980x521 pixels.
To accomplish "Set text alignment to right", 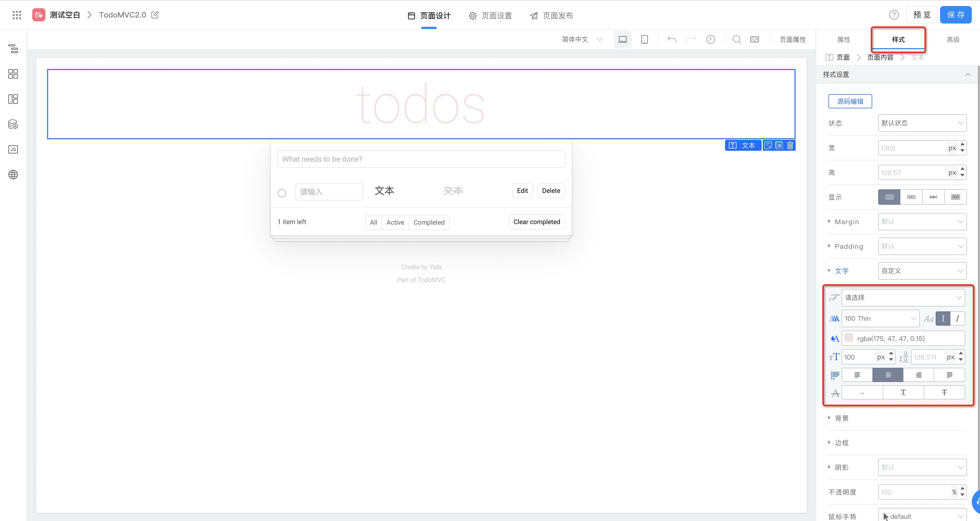I will click(918, 375).
